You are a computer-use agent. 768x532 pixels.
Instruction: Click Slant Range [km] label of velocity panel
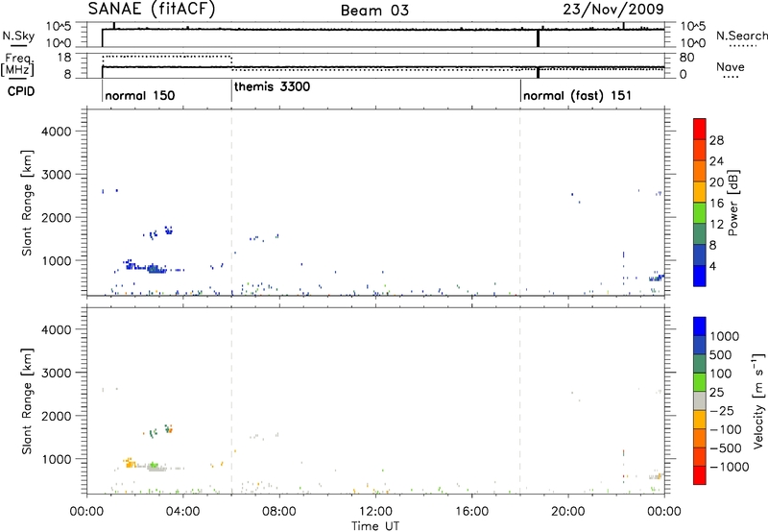point(27,401)
